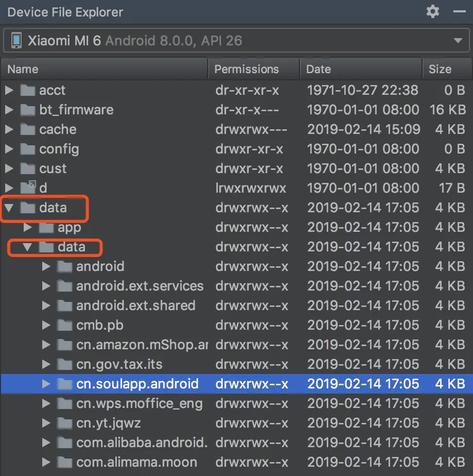This screenshot has width=473, height=476.
Task: Sort by the Size column header
Action: pyautogui.click(x=447, y=69)
